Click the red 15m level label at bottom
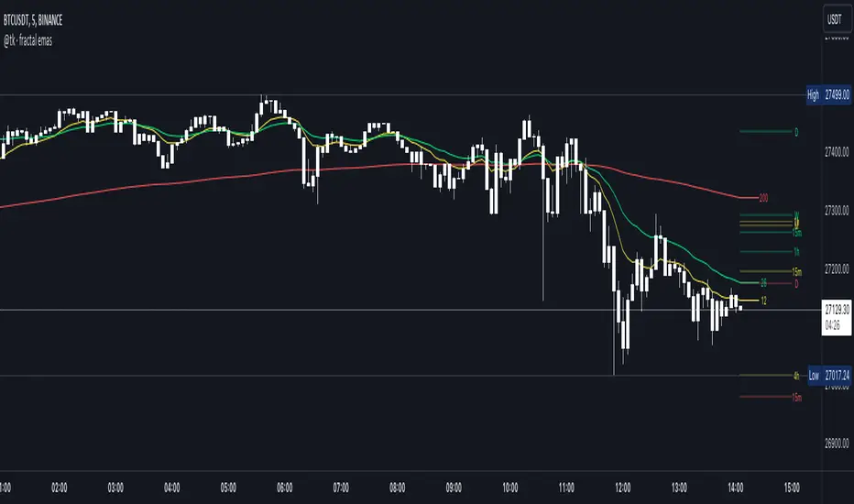854x504 pixels. [x=795, y=398]
